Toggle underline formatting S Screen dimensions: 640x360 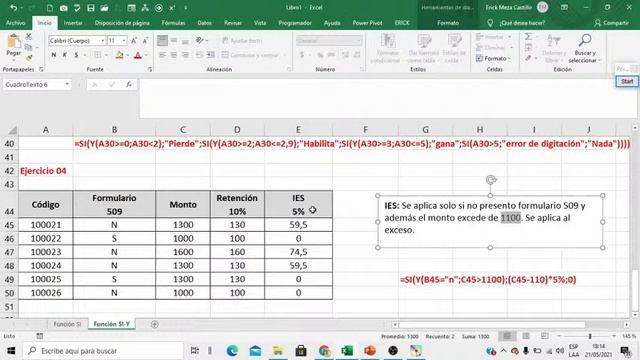pos(76,55)
